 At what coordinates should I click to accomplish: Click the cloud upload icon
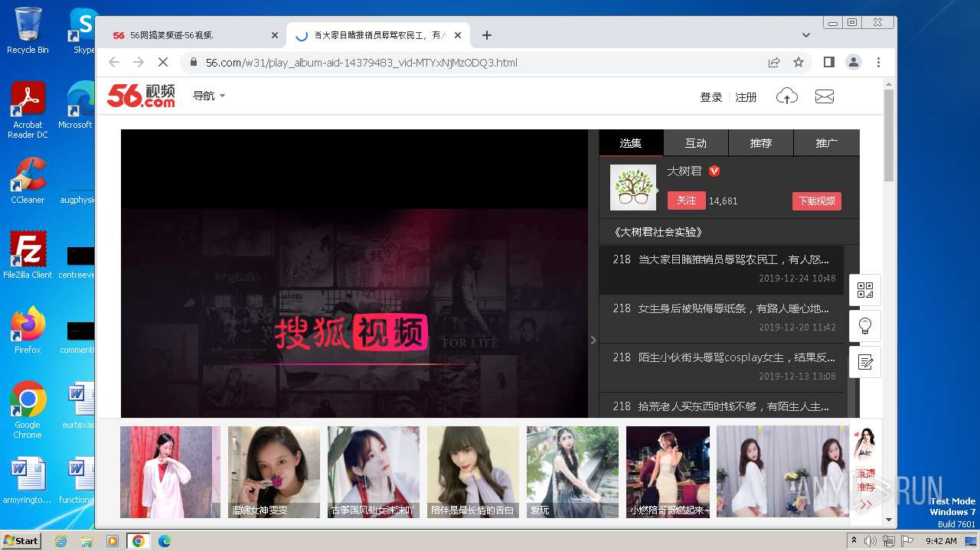click(x=787, y=96)
